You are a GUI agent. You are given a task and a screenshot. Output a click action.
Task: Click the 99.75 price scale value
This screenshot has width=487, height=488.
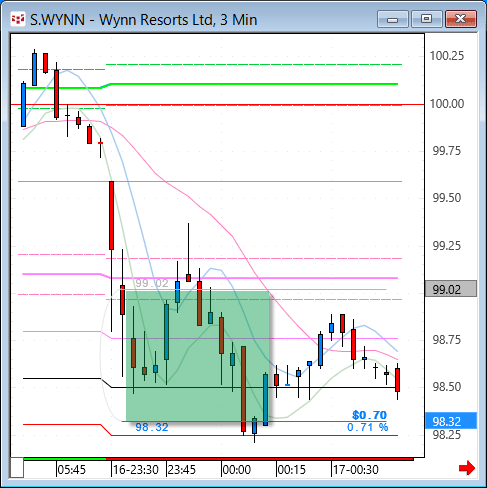446,151
